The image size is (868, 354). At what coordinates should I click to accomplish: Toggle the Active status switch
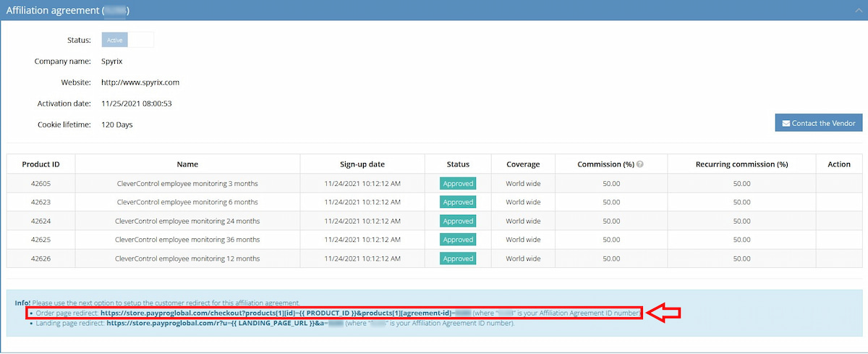point(128,40)
